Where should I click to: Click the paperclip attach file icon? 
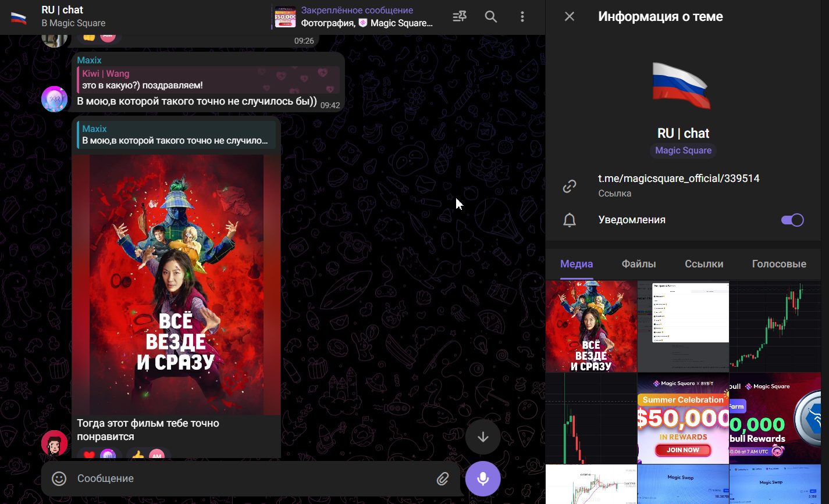443,478
